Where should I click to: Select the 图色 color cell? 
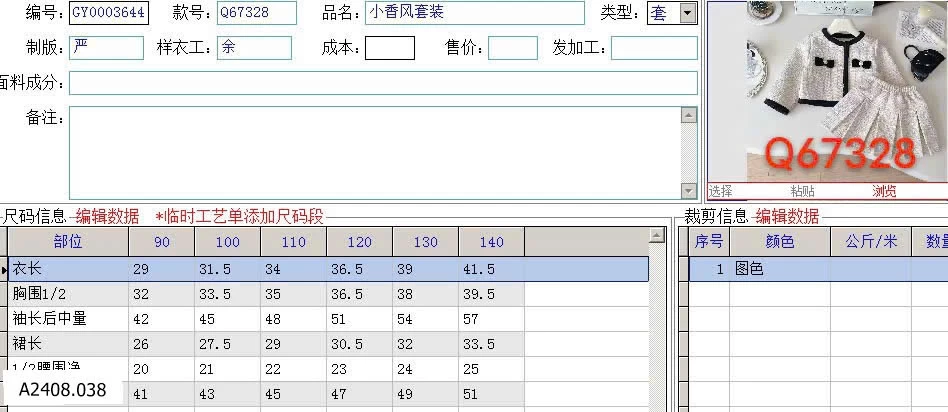point(779,269)
